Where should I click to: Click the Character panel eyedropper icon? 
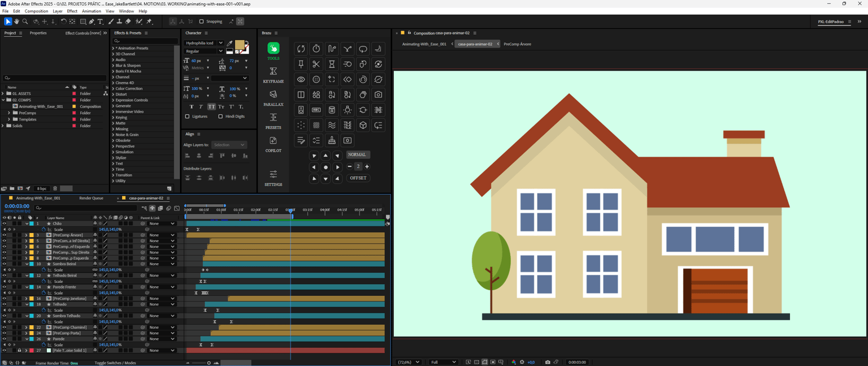[x=230, y=43]
